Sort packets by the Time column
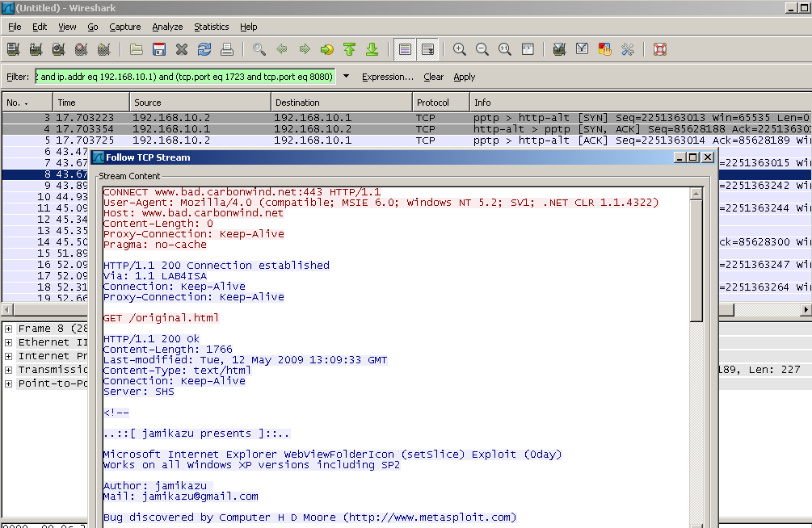Image resolution: width=812 pixels, height=528 pixels. (x=91, y=103)
